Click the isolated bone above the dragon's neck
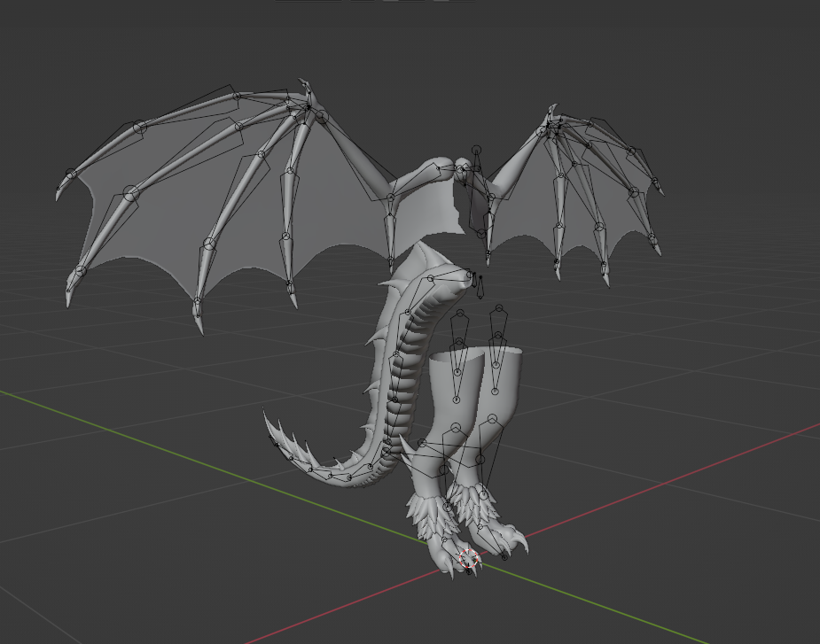This screenshot has width=820, height=644. [476, 159]
